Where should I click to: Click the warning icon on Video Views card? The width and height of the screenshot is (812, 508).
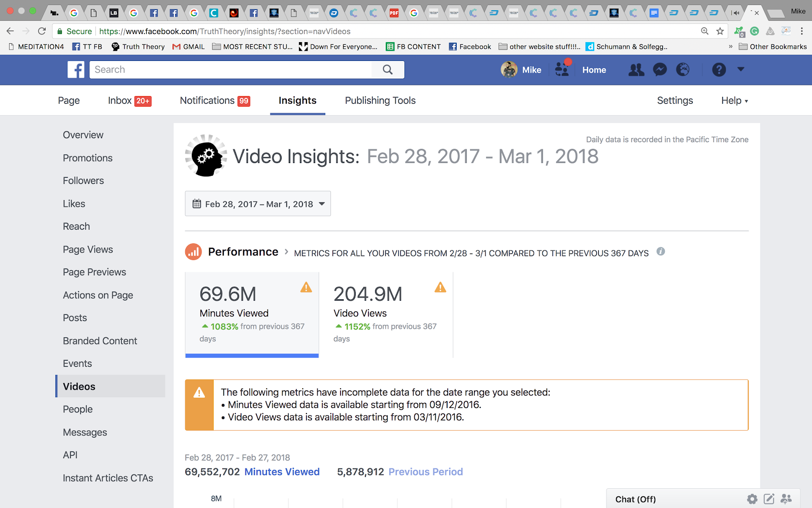(x=441, y=288)
